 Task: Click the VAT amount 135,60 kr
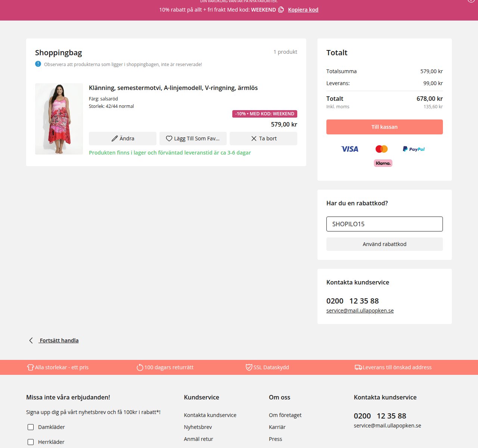[433, 107]
